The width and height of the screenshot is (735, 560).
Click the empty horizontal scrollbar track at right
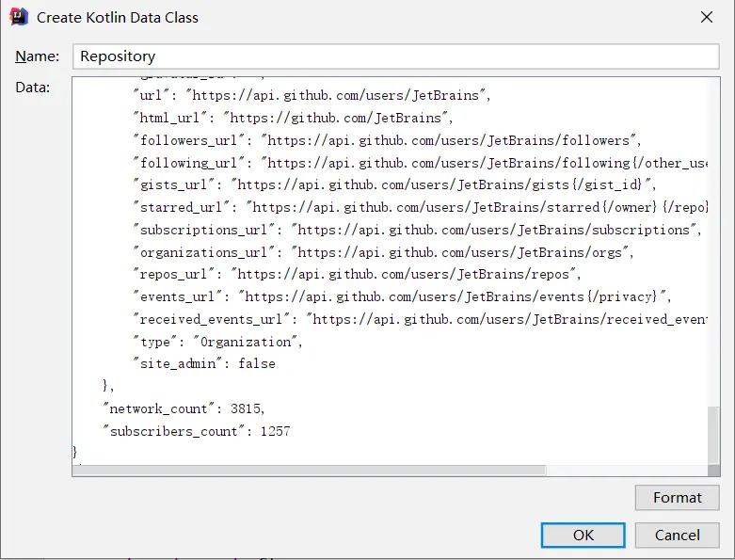point(627,470)
